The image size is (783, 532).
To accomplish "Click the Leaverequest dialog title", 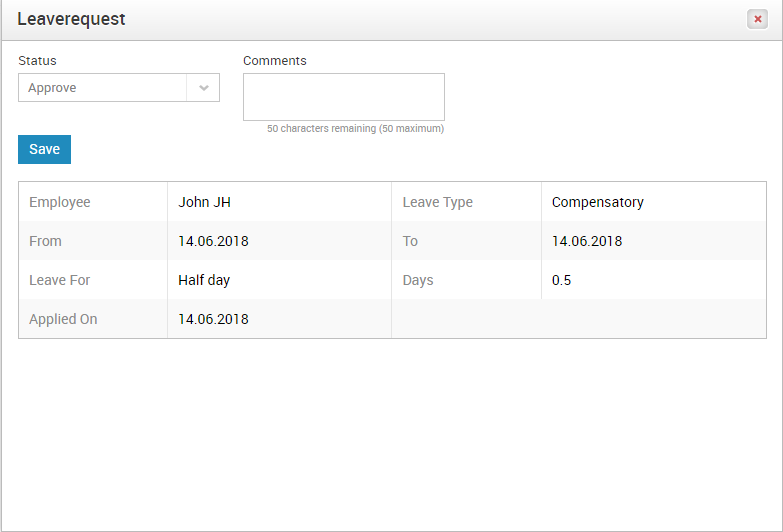I will pyautogui.click(x=71, y=19).
